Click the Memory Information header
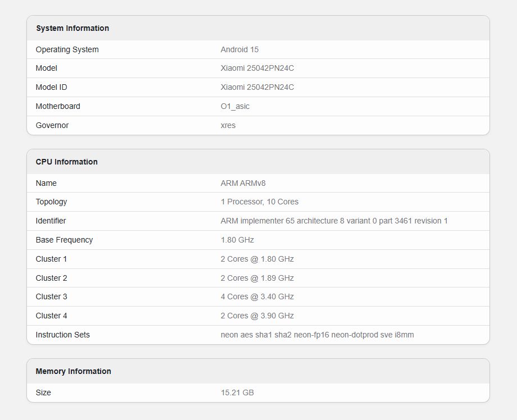This screenshot has height=420, width=517. (73, 371)
